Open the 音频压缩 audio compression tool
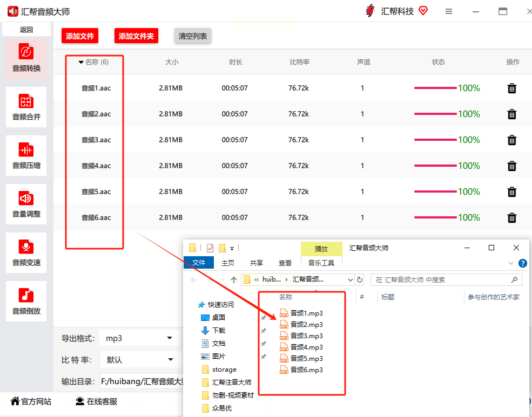This screenshot has height=417, width=532. click(26, 155)
